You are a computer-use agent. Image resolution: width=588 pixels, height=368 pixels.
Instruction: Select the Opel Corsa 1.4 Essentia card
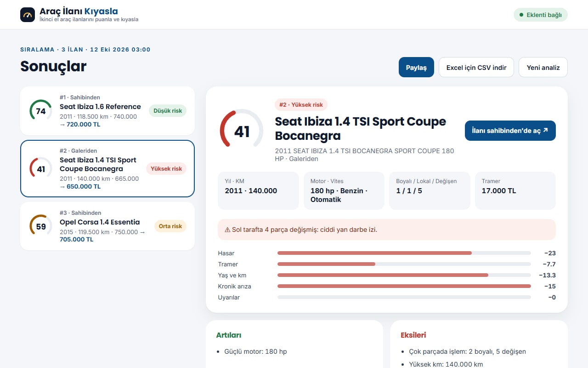[x=107, y=226]
